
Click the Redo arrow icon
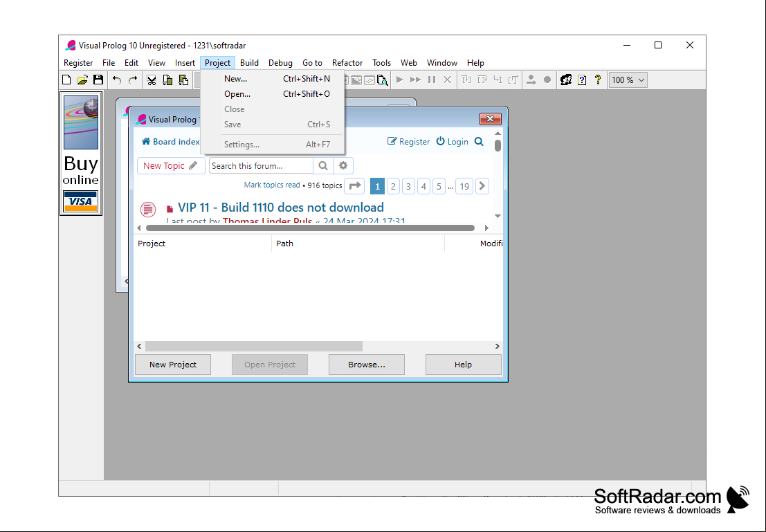coord(132,80)
